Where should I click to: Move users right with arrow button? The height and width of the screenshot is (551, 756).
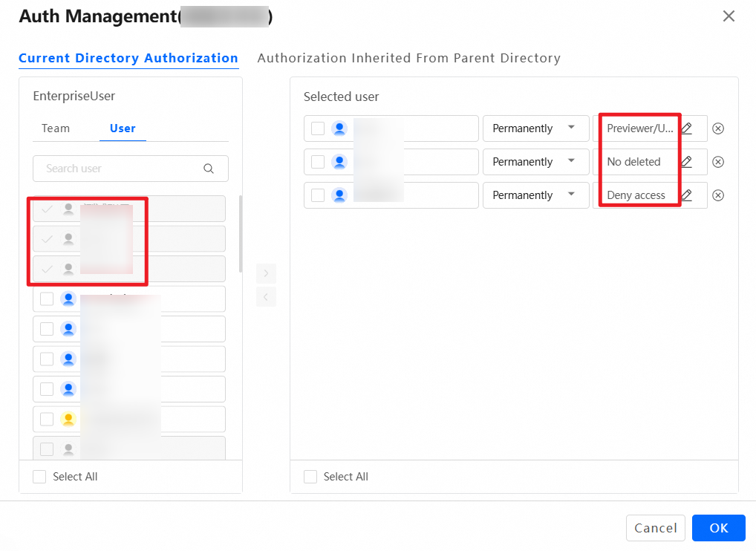coord(266,273)
